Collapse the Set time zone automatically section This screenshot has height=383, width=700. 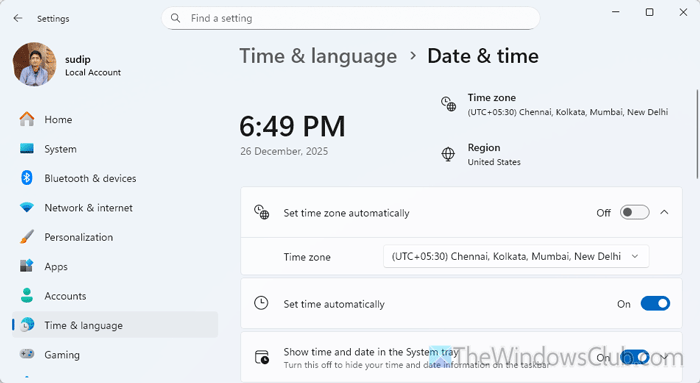pyautogui.click(x=664, y=212)
